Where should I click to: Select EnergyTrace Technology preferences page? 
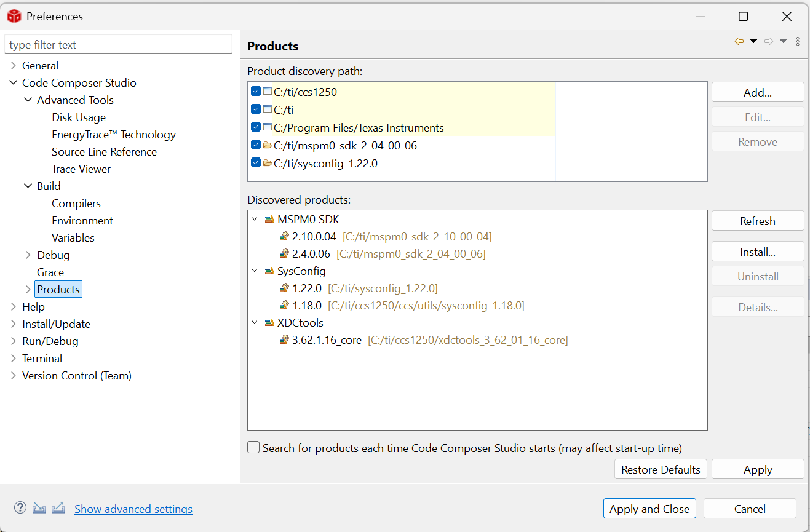(114, 135)
